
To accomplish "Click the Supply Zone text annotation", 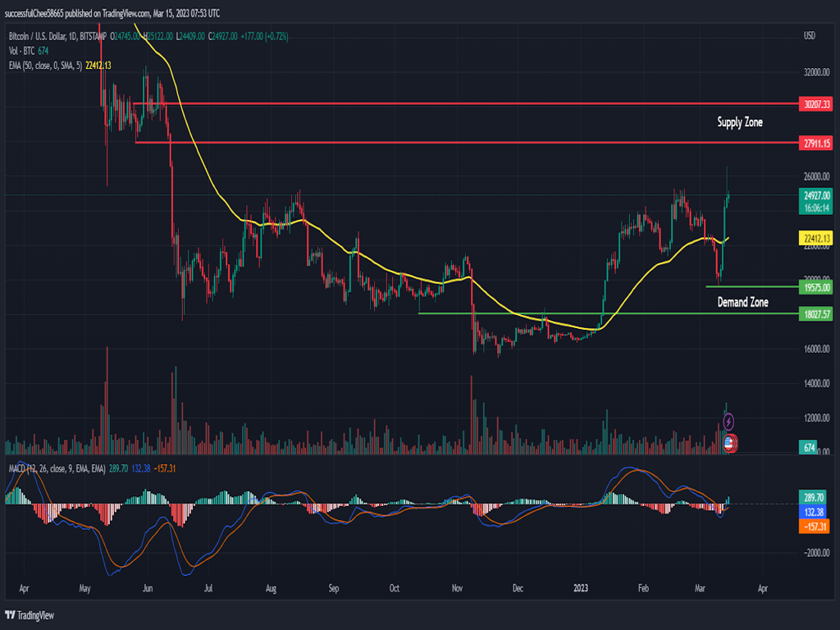I will (x=739, y=122).
